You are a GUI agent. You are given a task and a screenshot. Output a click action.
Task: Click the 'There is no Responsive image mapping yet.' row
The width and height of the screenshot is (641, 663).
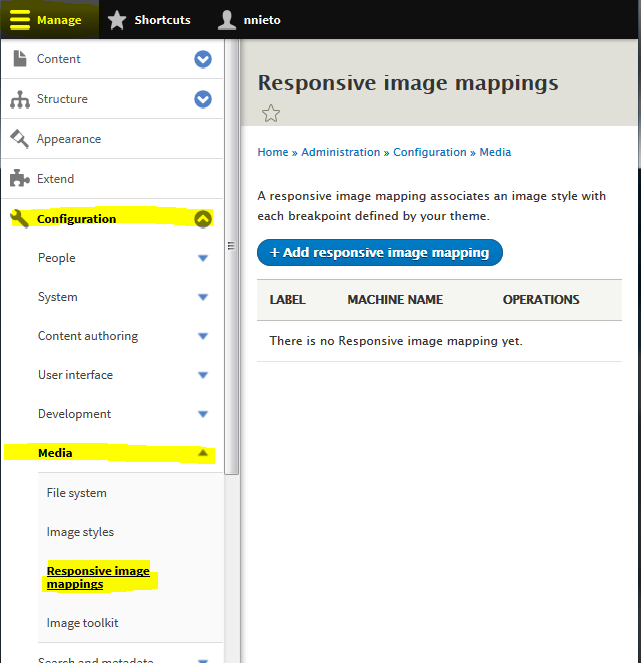coord(439,341)
